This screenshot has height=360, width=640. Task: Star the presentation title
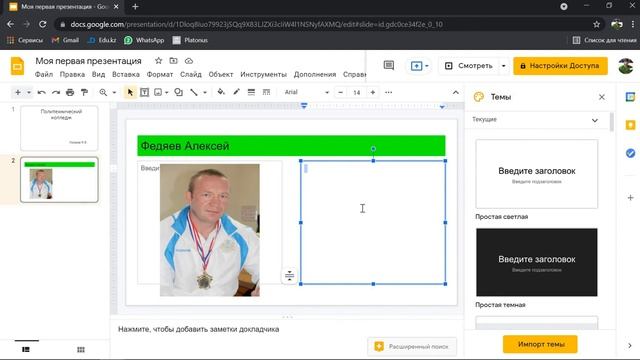click(158, 61)
